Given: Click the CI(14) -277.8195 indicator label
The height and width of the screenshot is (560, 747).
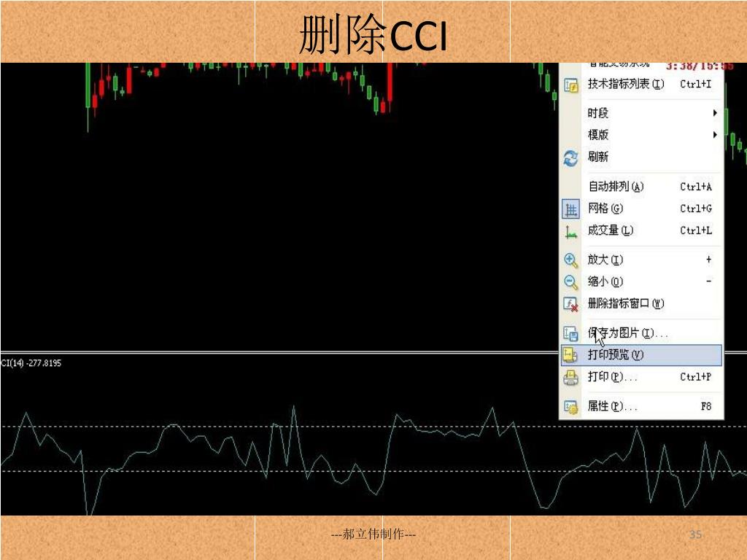Looking at the screenshot, I should (x=31, y=363).
